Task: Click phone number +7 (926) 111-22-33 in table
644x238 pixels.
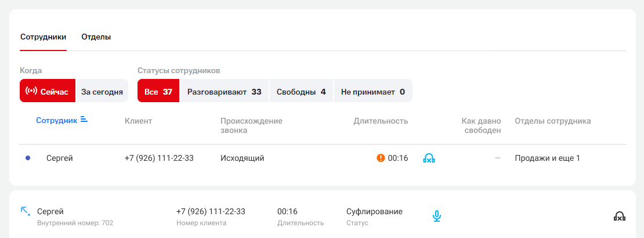Action: 159,158
